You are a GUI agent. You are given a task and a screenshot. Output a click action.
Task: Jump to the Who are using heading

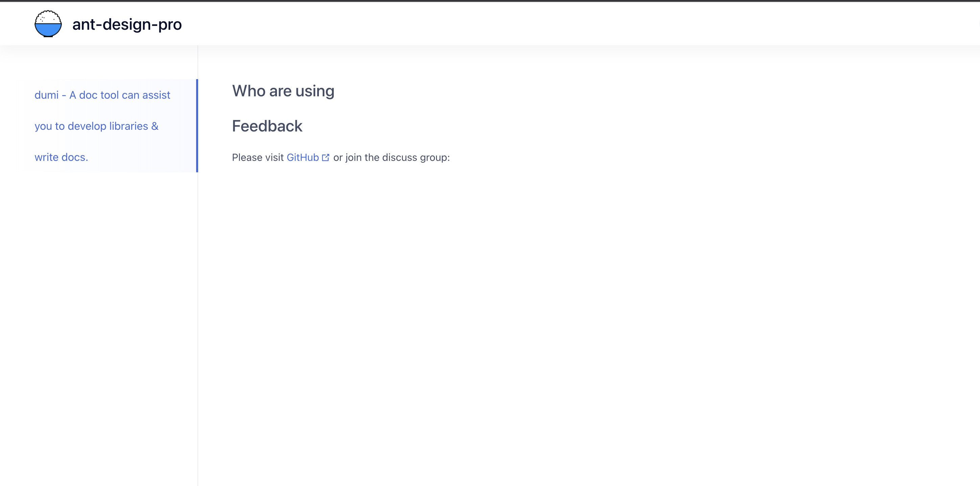[283, 91]
